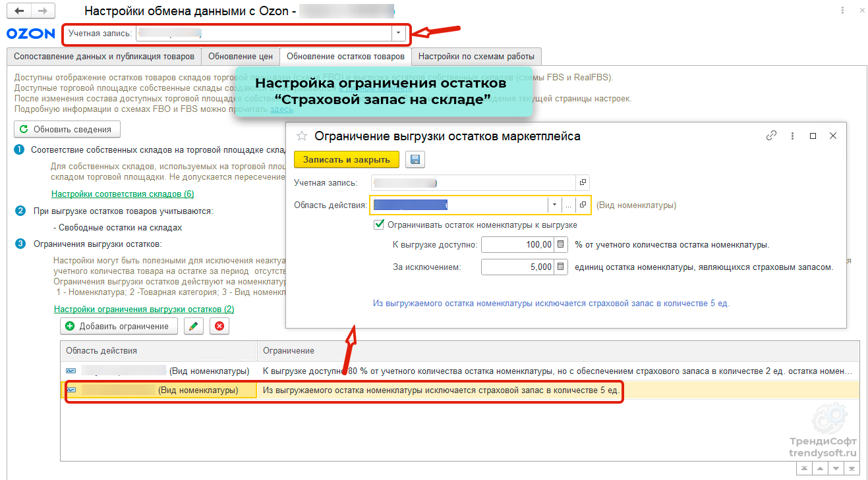Click Добавить ограничение button
This screenshot has width=868, height=480.
[x=119, y=326]
